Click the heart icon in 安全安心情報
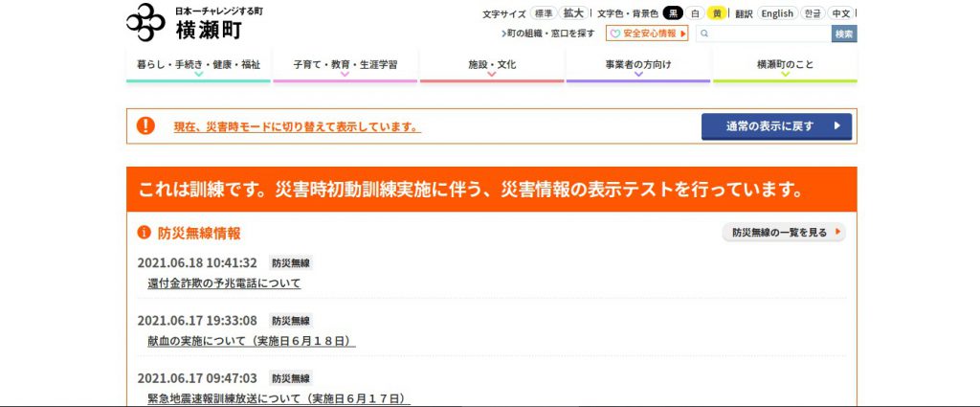980x407 pixels. [614, 34]
